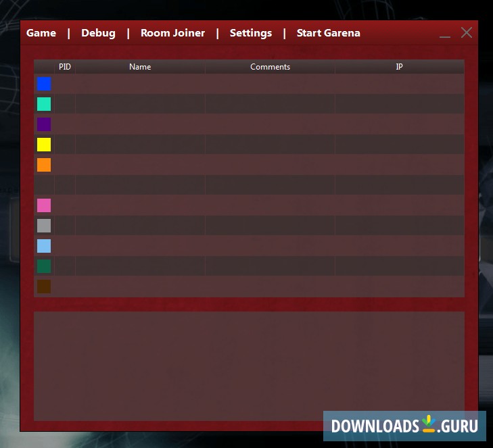
Task: Click the Comments cell in the yellow player row
Action: pyautogui.click(x=270, y=145)
